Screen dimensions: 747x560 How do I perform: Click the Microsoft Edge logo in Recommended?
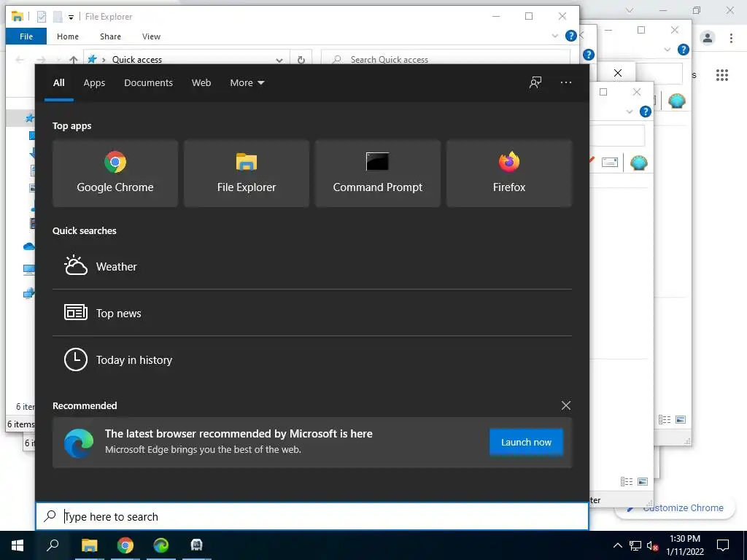79,443
